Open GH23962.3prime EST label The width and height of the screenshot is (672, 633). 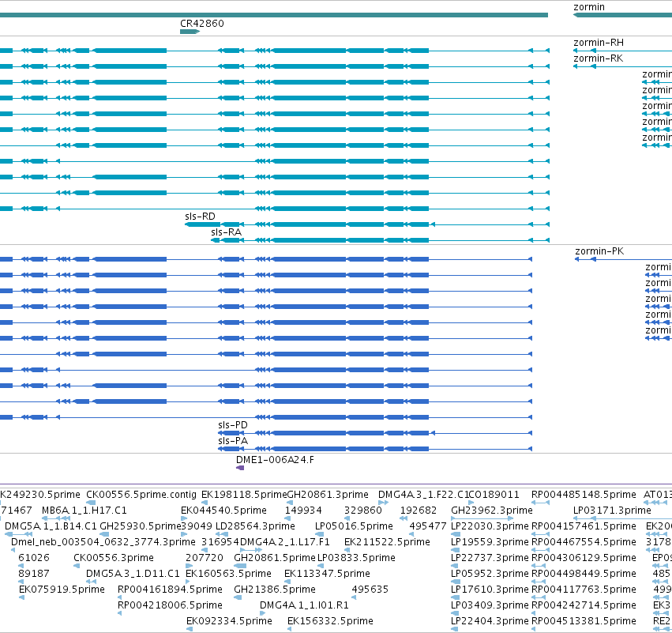492,511
